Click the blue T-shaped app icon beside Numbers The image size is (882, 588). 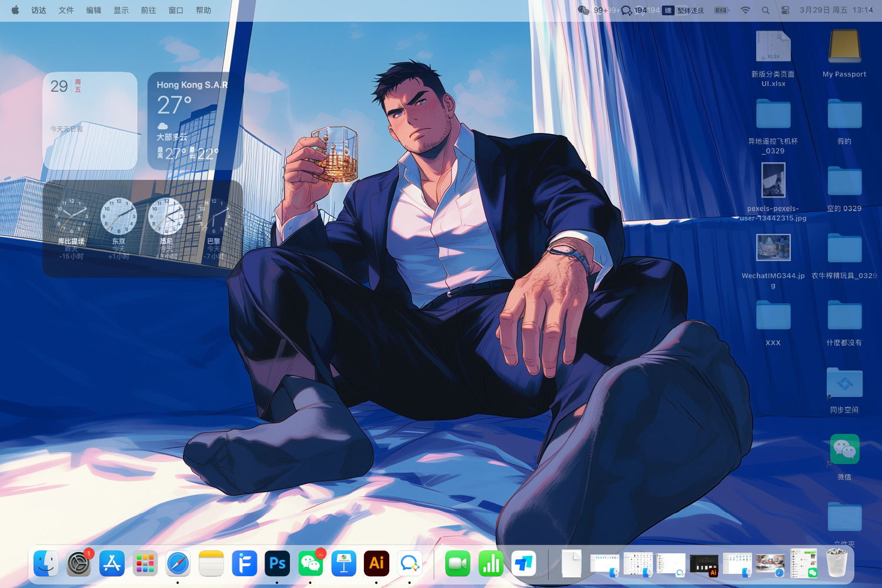click(x=523, y=563)
